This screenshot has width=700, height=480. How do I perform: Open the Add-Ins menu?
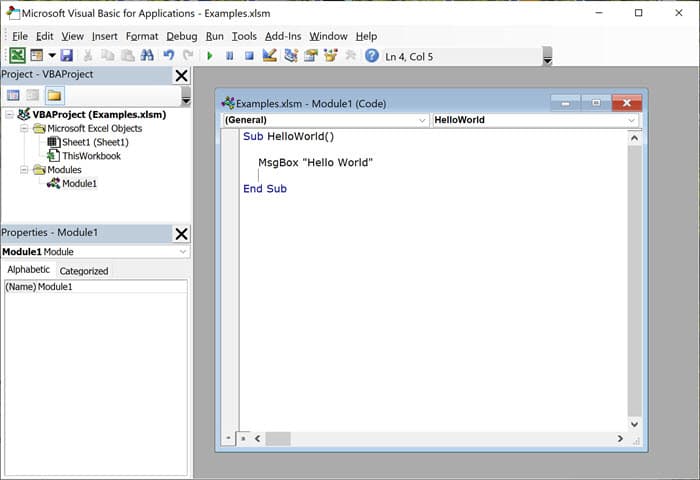[283, 36]
